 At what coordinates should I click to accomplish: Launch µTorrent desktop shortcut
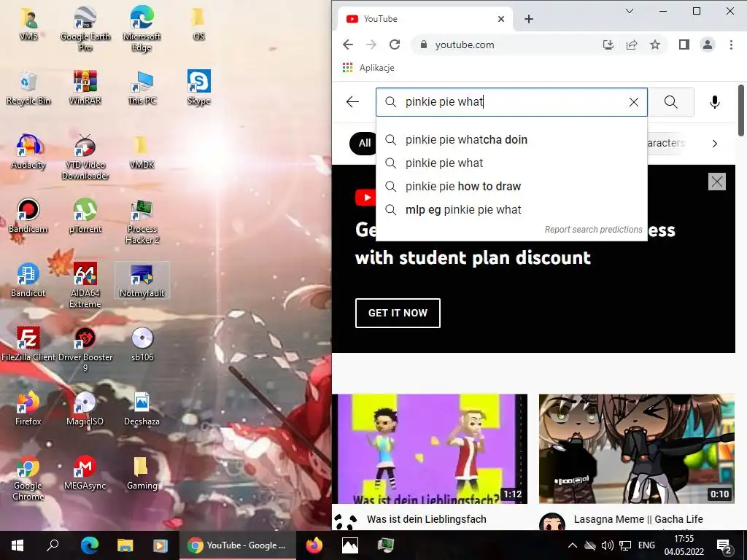[85, 217]
